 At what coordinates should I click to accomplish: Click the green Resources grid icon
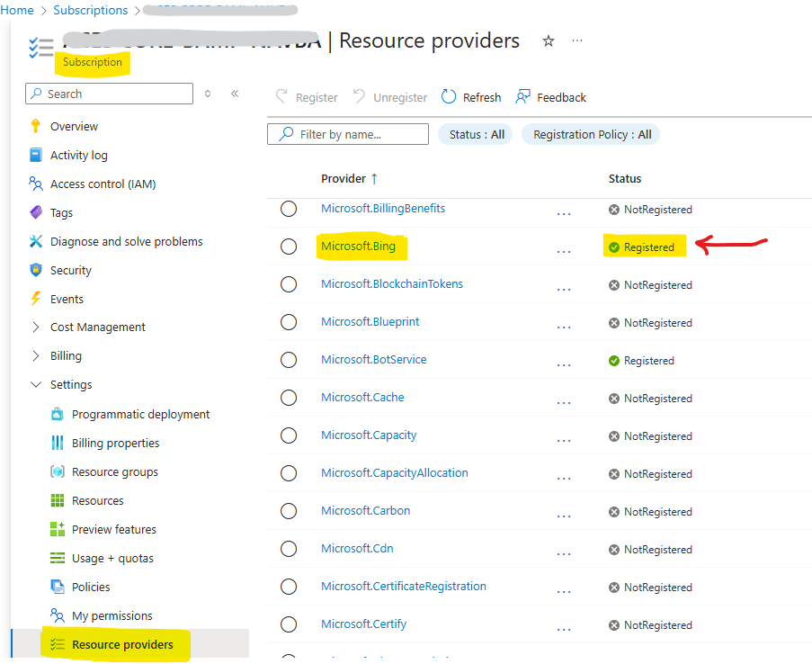(58, 500)
